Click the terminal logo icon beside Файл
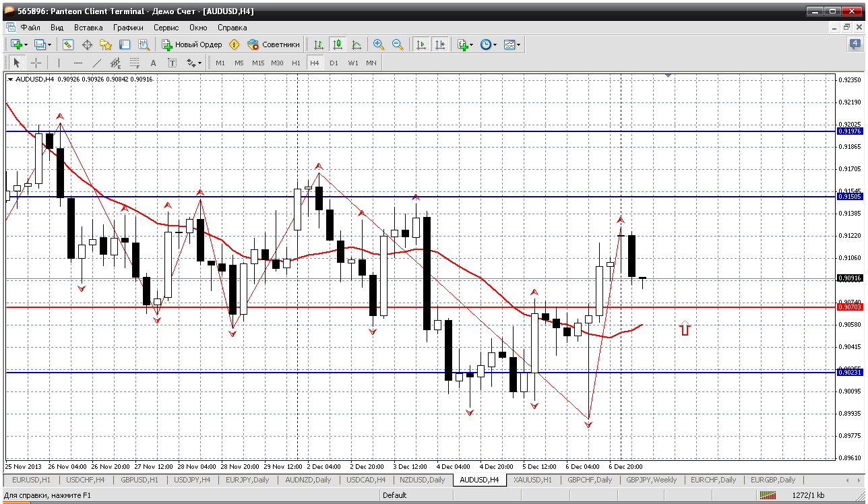The image size is (868, 504). pos(11,28)
